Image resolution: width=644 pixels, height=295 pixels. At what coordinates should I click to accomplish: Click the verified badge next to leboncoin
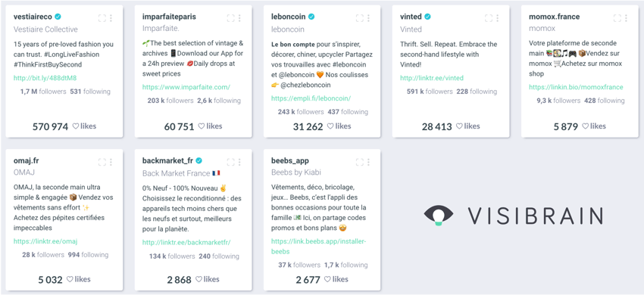[x=311, y=17]
